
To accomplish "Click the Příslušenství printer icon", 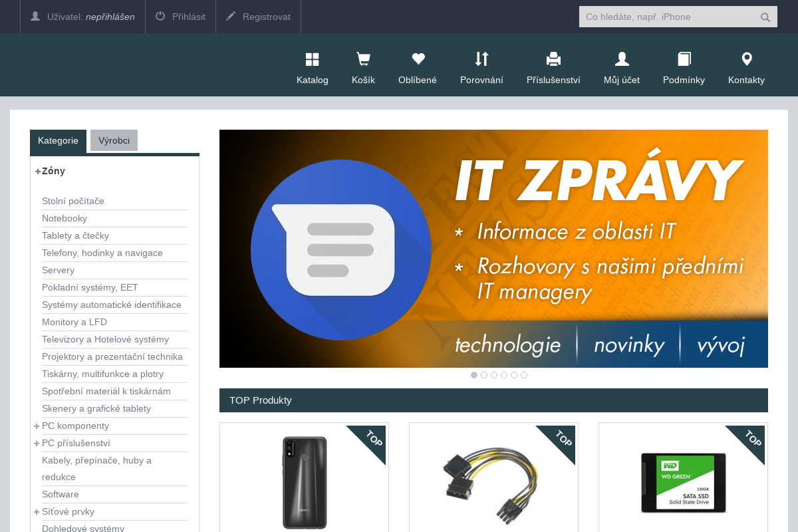I will pos(553,59).
